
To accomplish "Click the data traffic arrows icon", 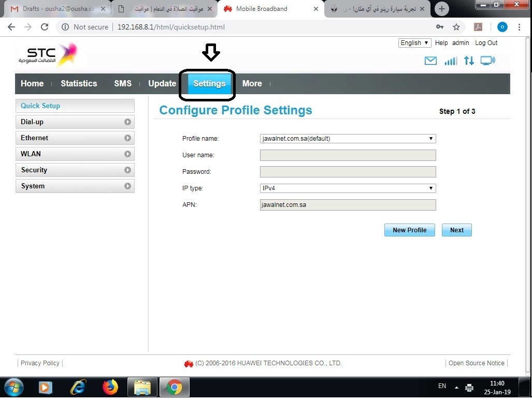I will 469,61.
